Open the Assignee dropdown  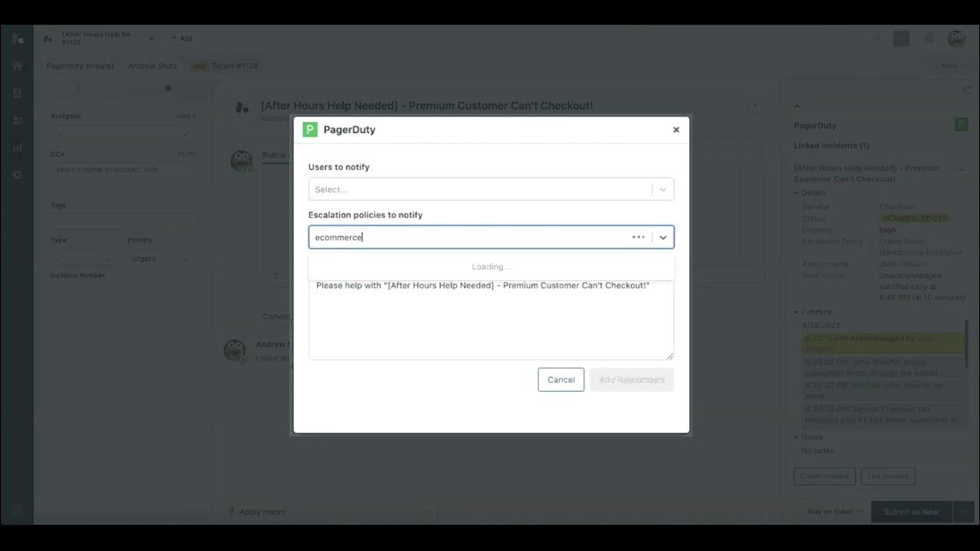pos(123,133)
